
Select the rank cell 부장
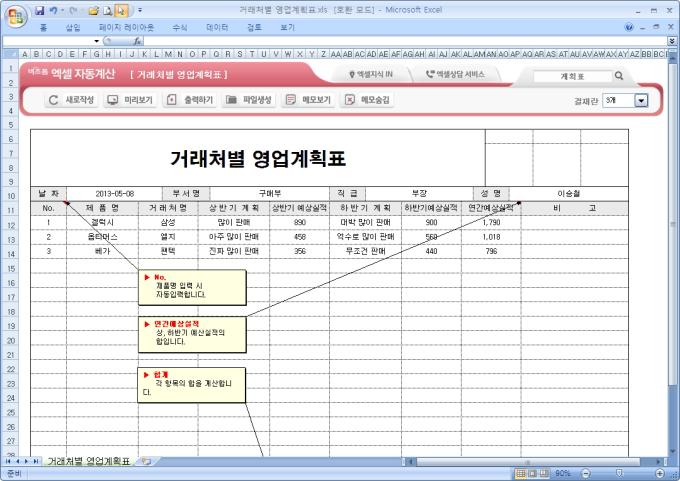419,193
